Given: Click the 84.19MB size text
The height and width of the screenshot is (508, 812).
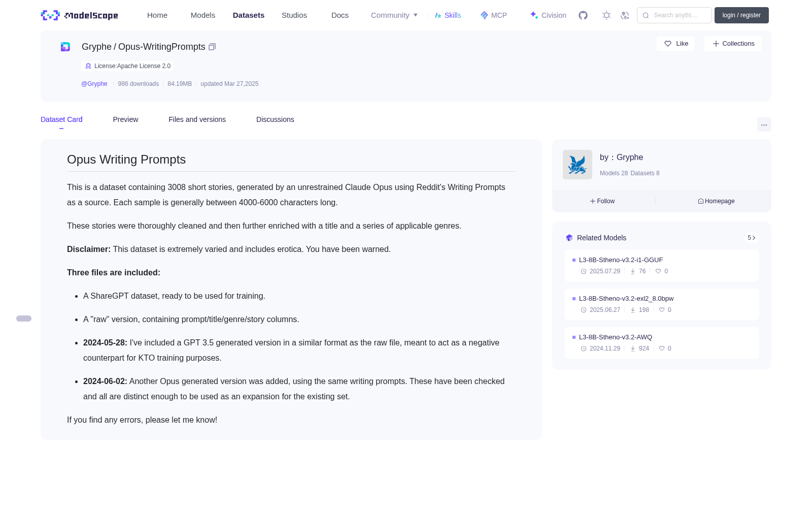Looking at the screenshot, I should pyautogui.click(x=180, y=84).
